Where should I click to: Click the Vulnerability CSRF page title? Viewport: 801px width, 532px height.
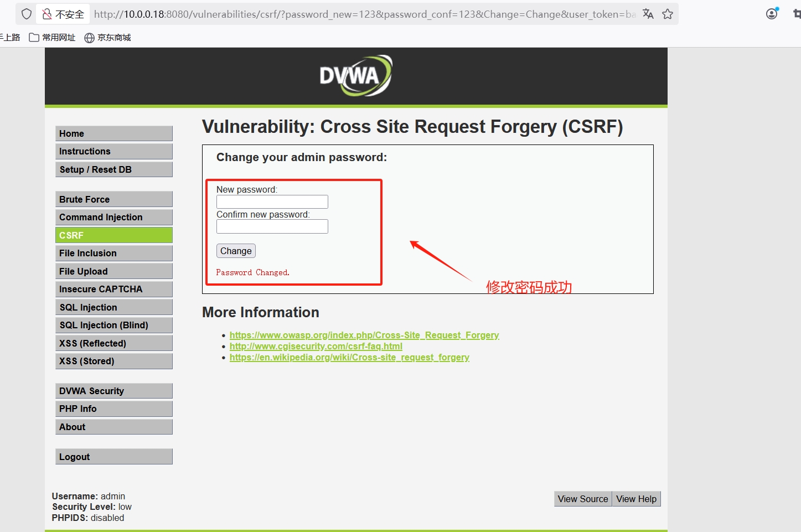tap(412, 127)
